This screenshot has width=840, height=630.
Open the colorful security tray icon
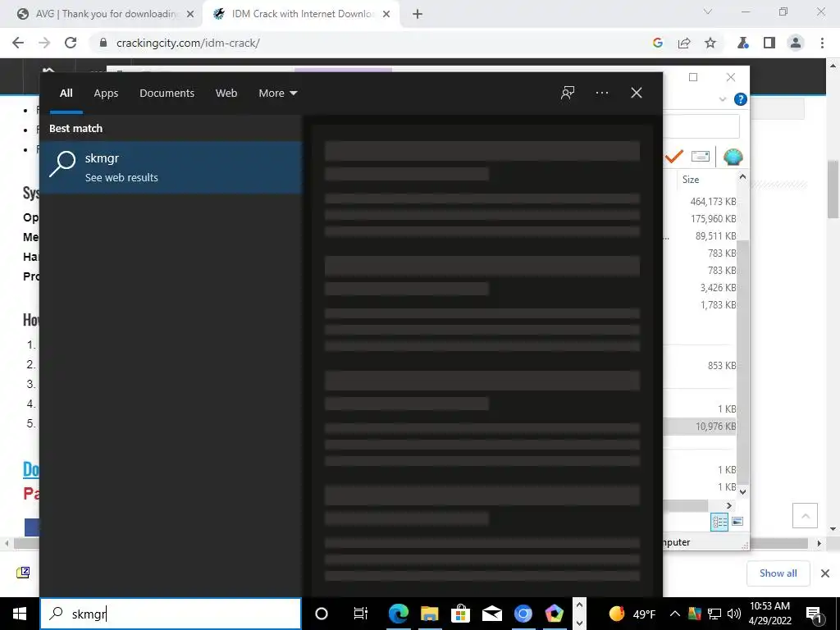[695, 614]
